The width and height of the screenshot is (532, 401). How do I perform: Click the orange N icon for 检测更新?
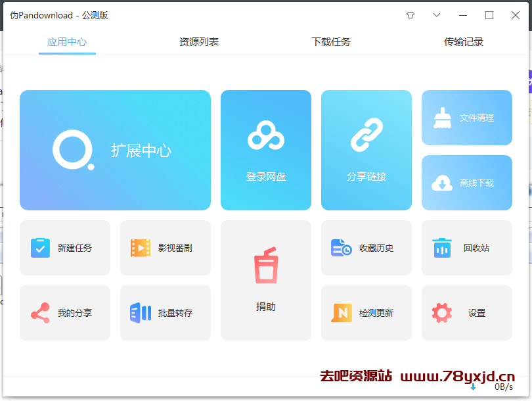[342, 313]
